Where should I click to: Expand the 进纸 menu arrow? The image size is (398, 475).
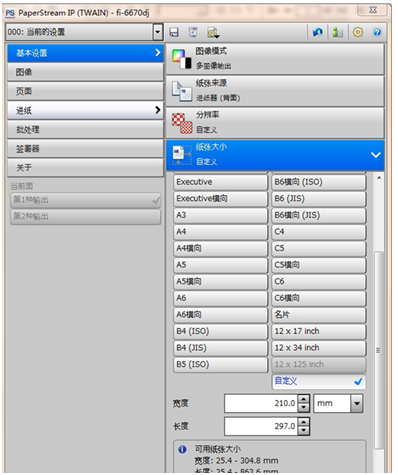point(158,110)
